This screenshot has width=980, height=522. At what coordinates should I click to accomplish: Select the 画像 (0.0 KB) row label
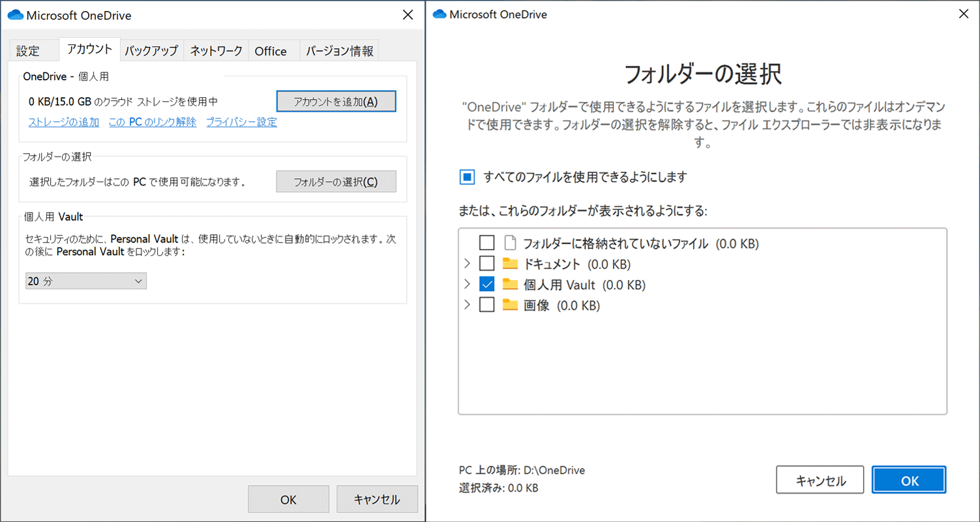click(x=561, y=305)
